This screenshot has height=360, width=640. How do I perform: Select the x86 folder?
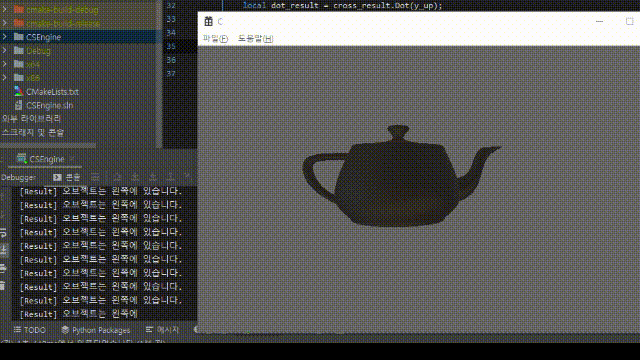[x=33, y=78]
